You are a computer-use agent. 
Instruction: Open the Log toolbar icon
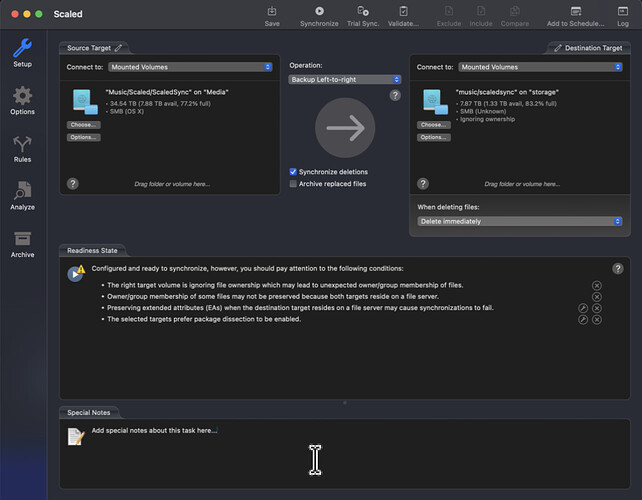[x=623, y=11]
